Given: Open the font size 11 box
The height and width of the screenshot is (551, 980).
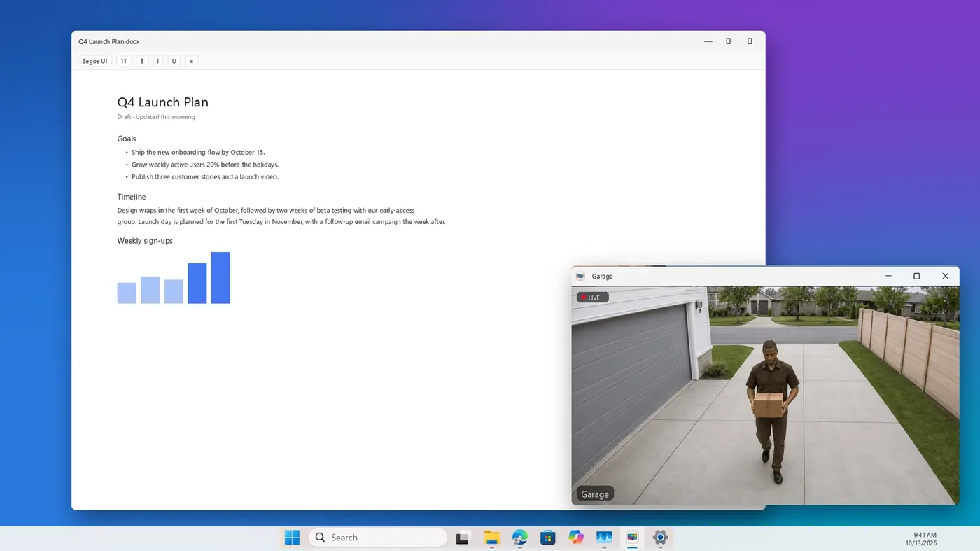Looking at the screenshot, I should click(124, 61).
